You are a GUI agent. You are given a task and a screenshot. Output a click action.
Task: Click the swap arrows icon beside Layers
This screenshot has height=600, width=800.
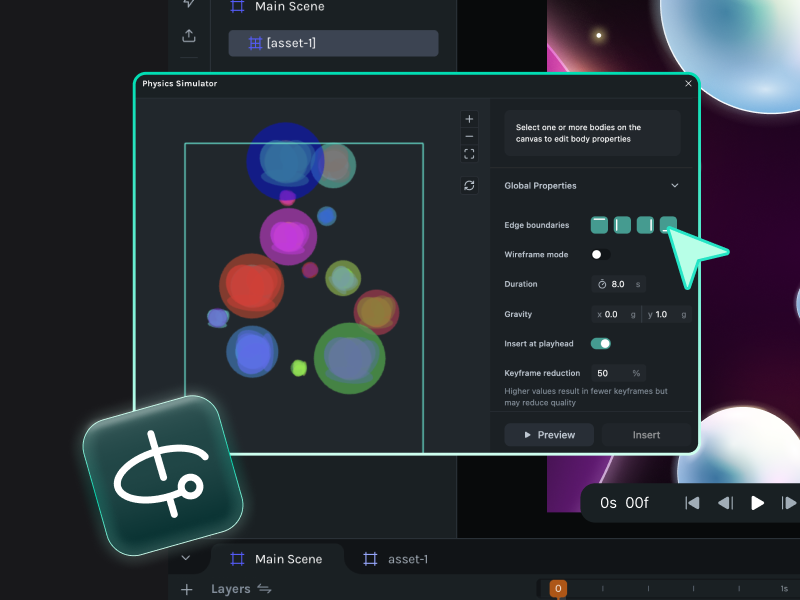click(264, 589)
